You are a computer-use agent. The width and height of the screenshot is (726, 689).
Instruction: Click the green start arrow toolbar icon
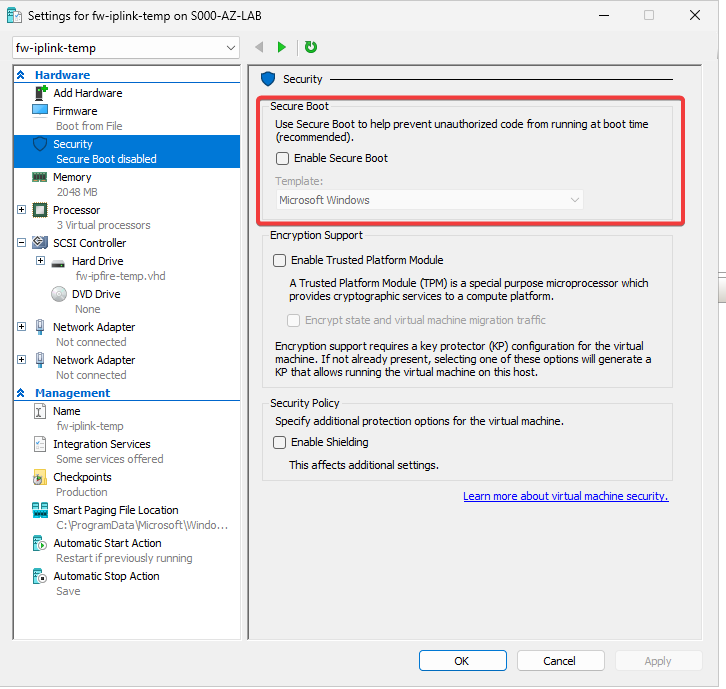[282, 47]
